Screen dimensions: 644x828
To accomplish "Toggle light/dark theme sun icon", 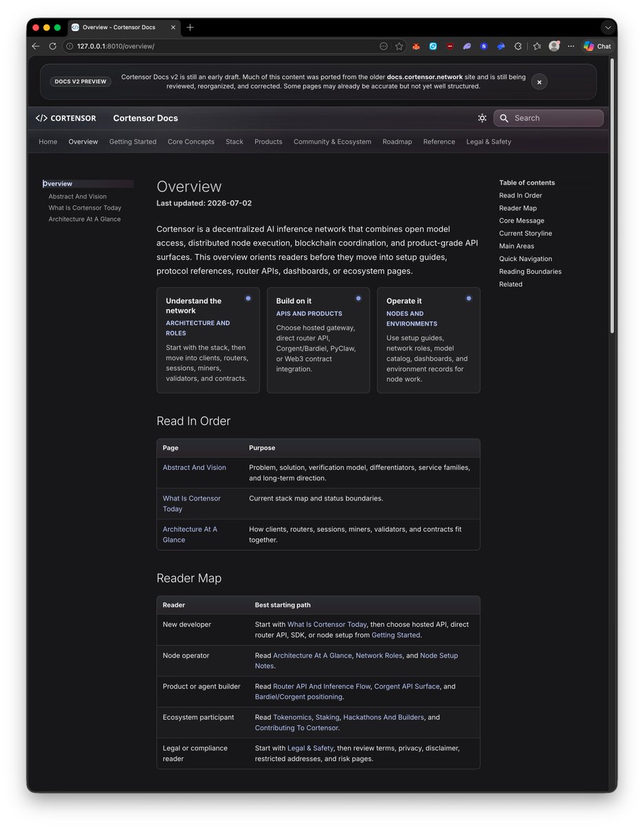I will pyautogui.click(x=482, y=118).
